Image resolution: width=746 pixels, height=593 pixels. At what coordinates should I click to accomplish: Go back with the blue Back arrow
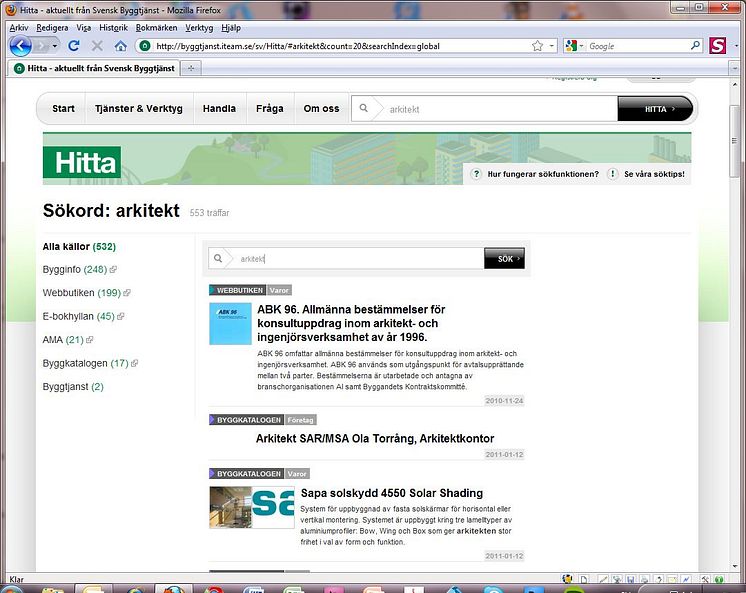(20, 46)
